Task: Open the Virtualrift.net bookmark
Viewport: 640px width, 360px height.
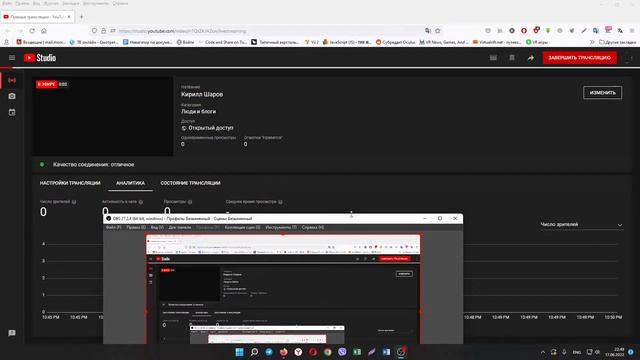Action: pos(497,42)
